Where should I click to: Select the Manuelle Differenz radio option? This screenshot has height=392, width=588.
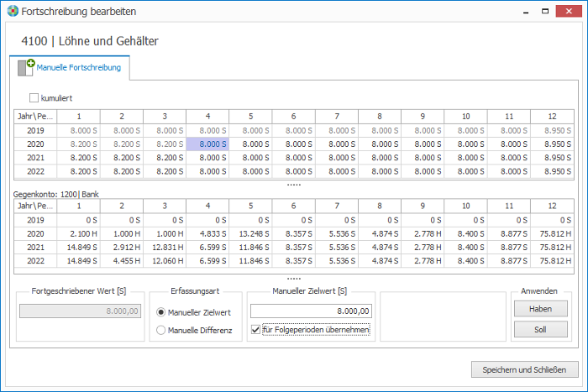click(x=161, y=330)
